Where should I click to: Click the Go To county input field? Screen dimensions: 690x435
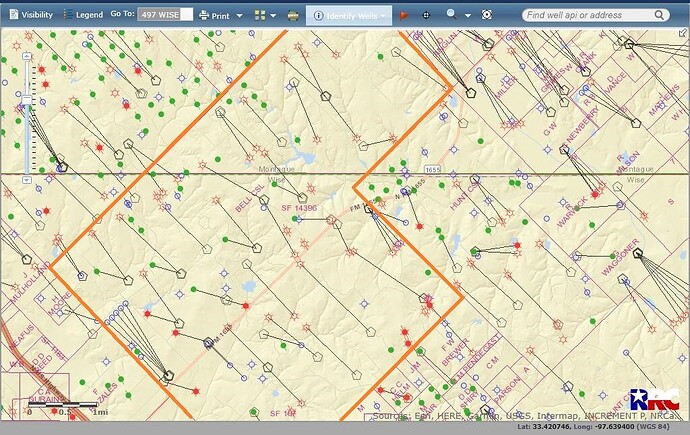click(x=164, y=16)
